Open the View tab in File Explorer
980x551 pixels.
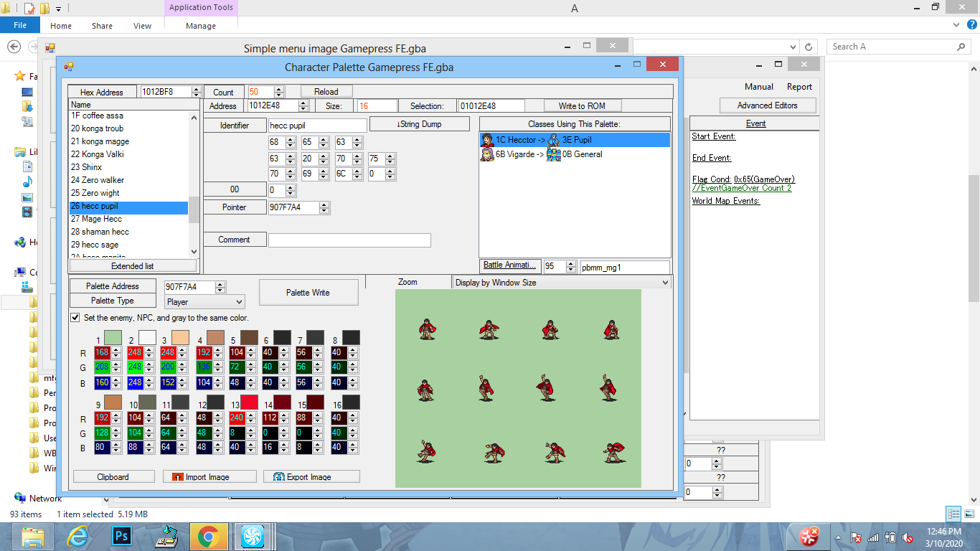point(142,26)
